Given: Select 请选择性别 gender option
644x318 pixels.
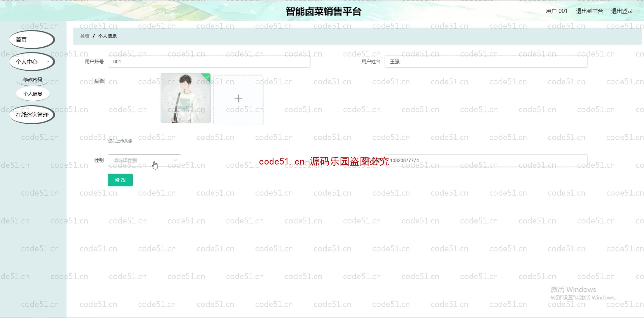Looking at the screenshot, I should point(143,160).
